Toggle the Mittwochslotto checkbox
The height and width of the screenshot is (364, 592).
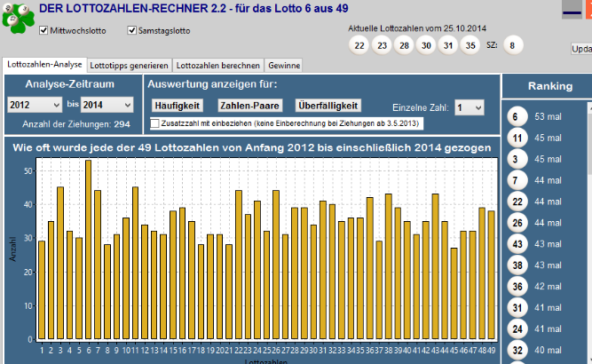coord(43,30)
